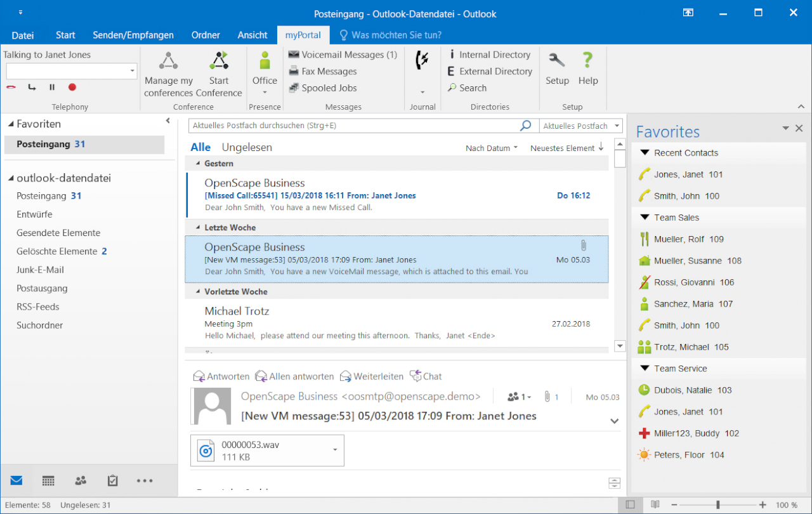The width and height of the screenshot is (812, 514).
Task: Expand the Aktuelles Postfach dropdown
Action: [615, 126]
